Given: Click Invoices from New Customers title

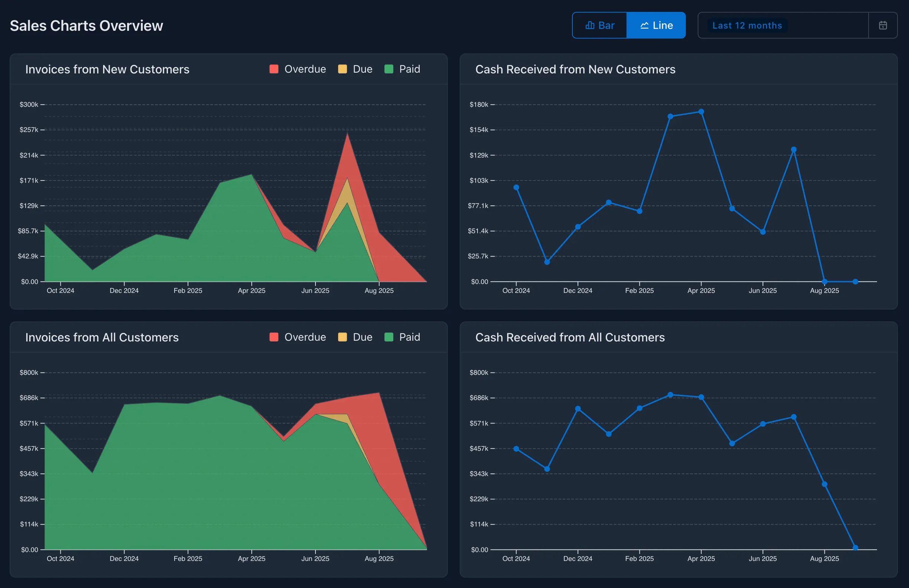Looking at the screenshot, I should (x=107, y=69).
